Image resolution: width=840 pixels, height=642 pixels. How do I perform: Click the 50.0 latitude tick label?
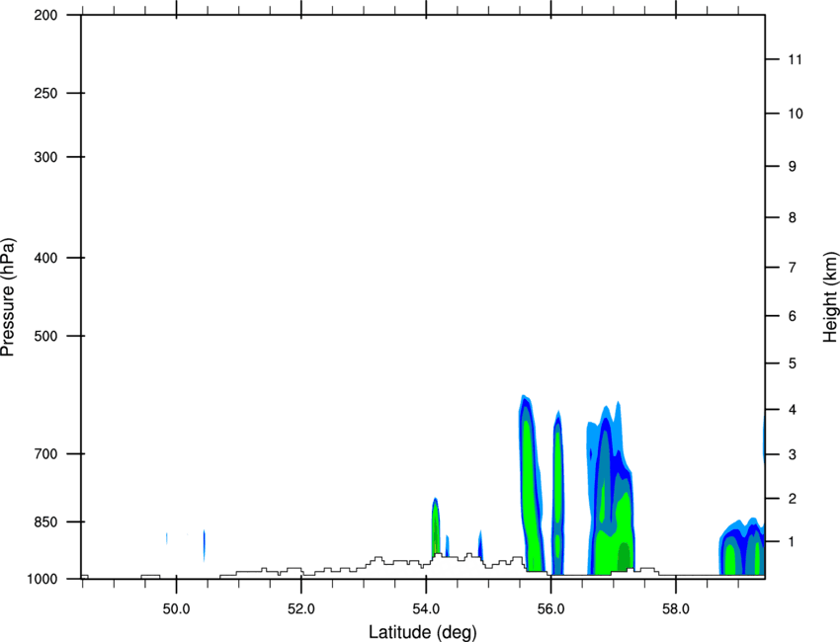click(x=176, y=609)
